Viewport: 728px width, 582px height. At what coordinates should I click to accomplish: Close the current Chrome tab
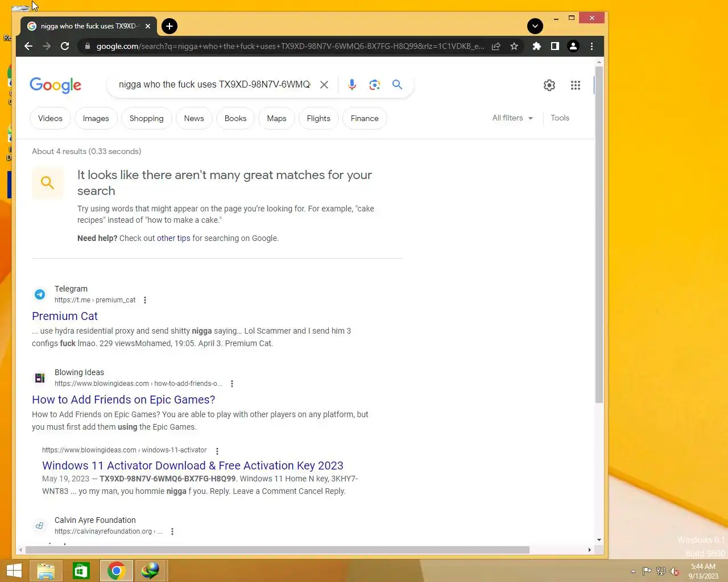pyautogui.click(x=148, y=26)
